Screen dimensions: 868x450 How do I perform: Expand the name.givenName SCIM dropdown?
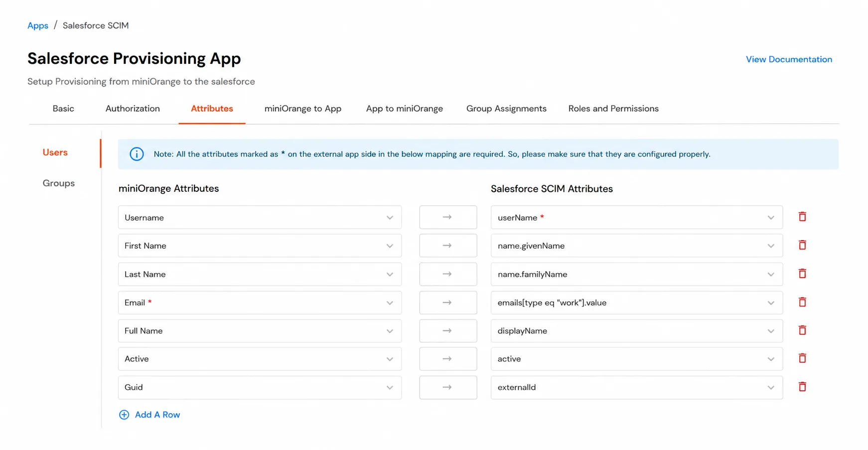[x=637, y=246]
